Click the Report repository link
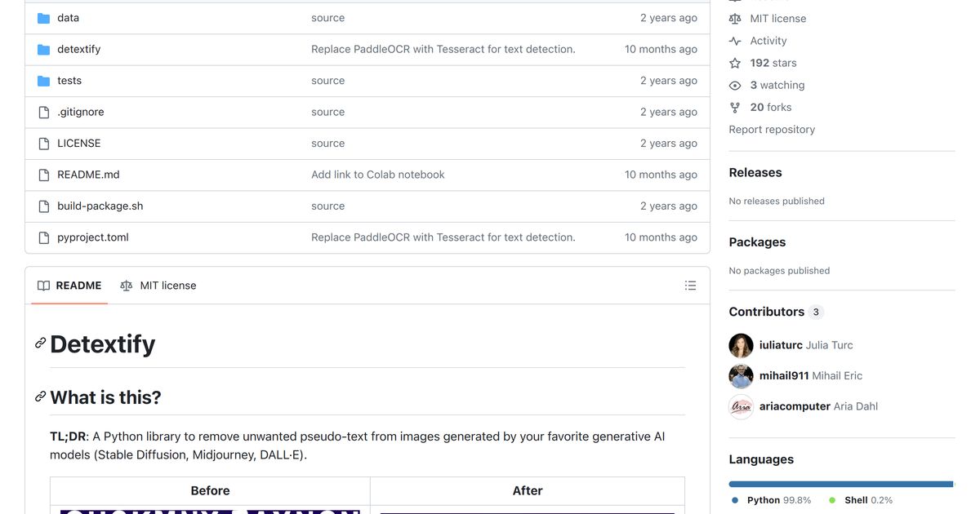Image resolution: width=980 pixels, height=514 pixels. tap(772, 130)
